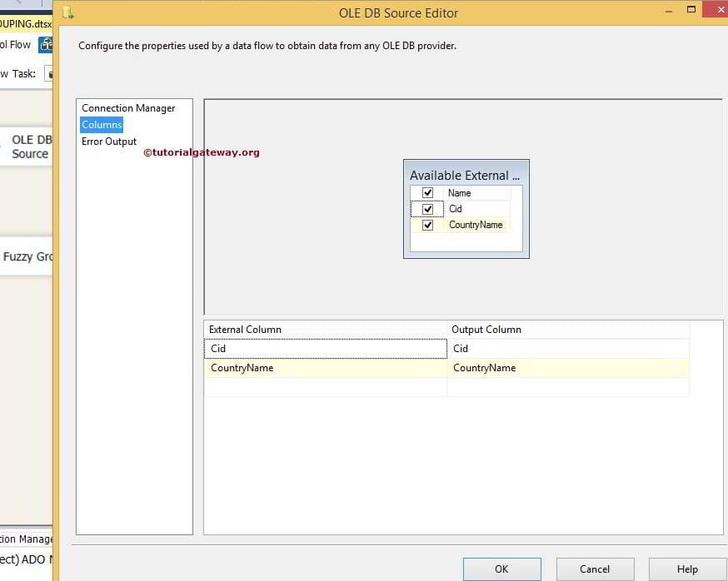Viewport: 728px width, 581px height.
Task: Open the Cid external column combo cell
Action: click(325, 349)
